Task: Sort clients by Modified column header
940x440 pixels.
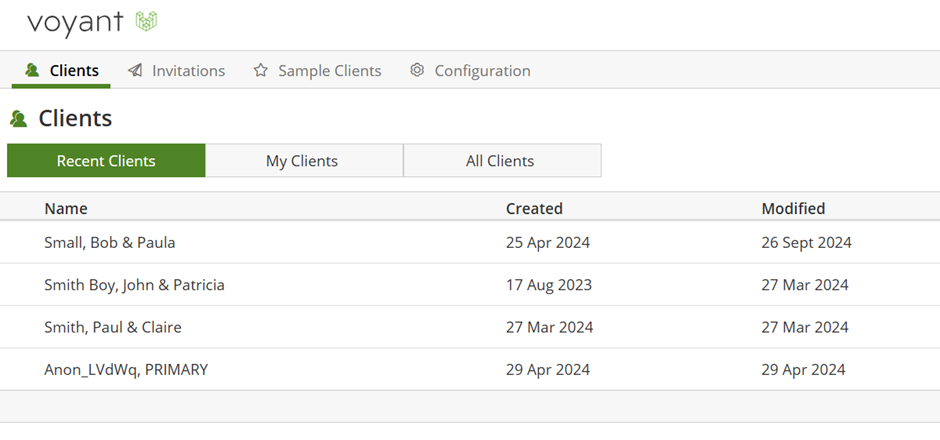Action: [x=793, y=209]
